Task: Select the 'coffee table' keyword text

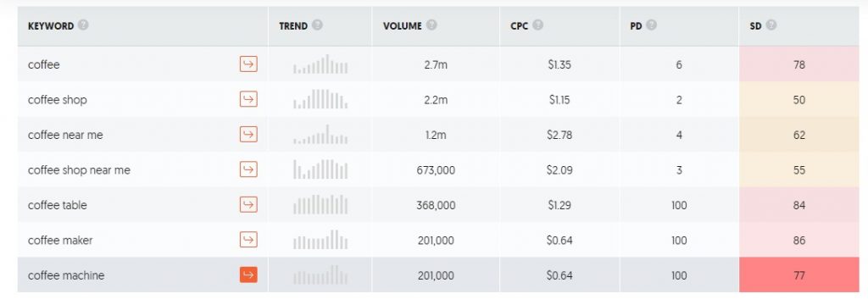Action: [x=58, y=205]
